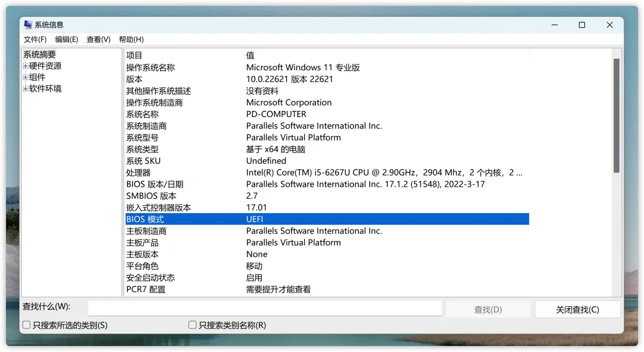Open the 编辑(E) menu
The height and width of the screenshot is (352, 644).
click(67, 39)
